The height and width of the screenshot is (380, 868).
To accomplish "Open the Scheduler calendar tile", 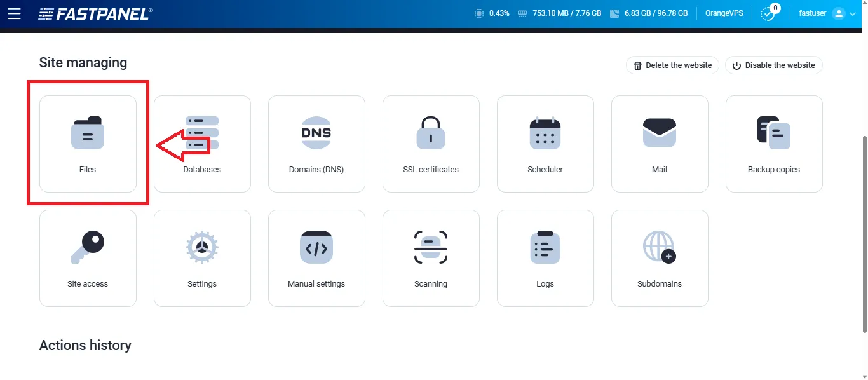I will pyautogui.click(x=545, y=144).
